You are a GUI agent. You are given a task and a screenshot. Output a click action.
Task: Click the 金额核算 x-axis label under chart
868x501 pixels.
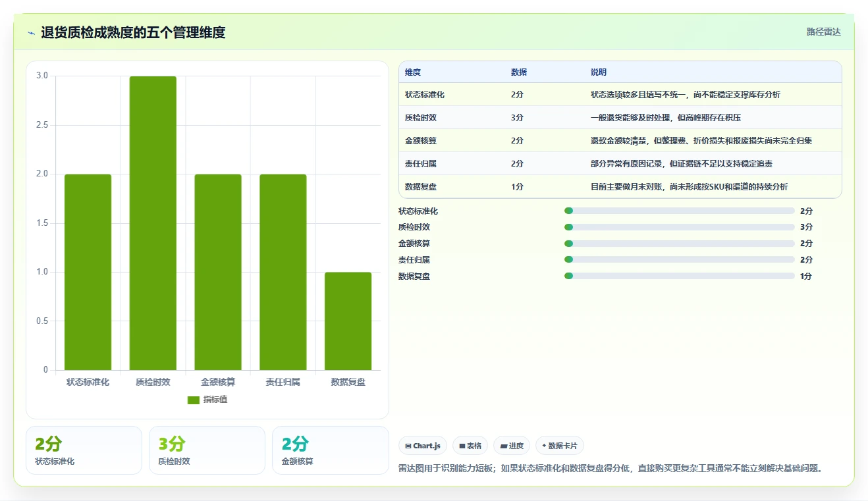pos(218,382)
